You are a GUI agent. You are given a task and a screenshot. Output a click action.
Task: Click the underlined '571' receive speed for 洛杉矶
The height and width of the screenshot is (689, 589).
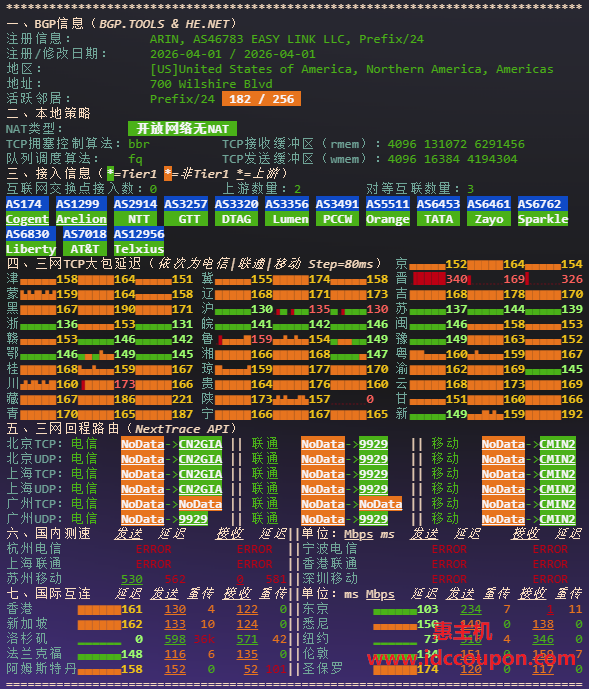[247, 639]
